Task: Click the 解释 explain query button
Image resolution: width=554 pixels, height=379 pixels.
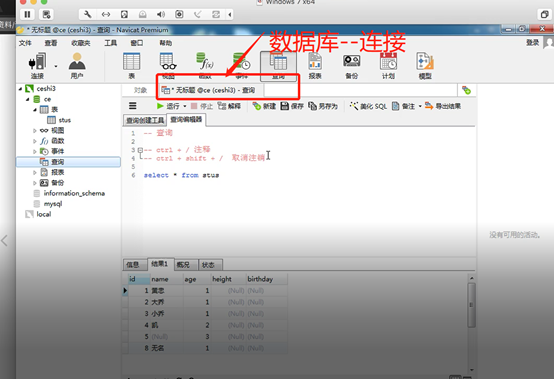Action: tap(229, 106)
